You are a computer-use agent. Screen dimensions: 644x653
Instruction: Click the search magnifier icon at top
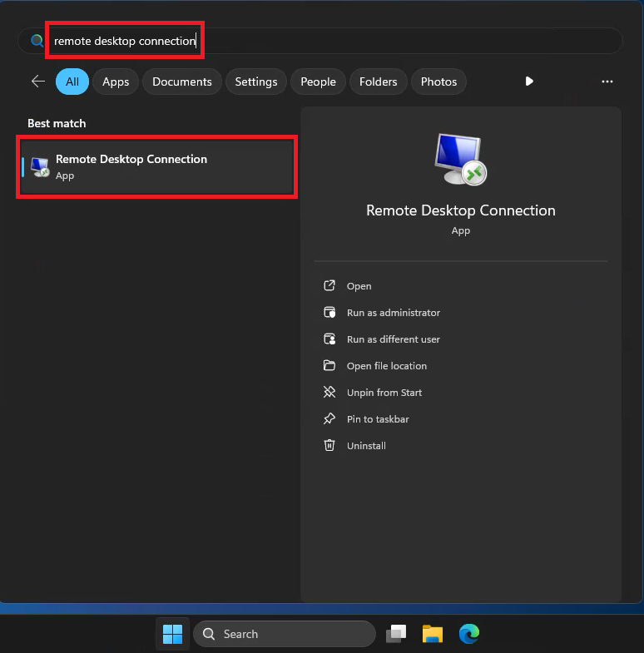click(37, 41)
